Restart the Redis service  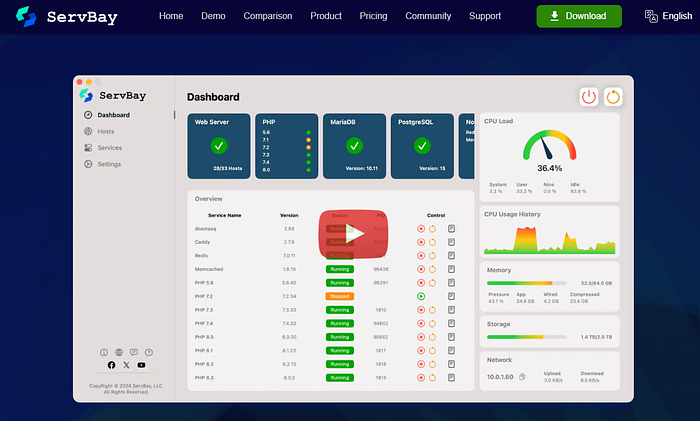point(432,256)
